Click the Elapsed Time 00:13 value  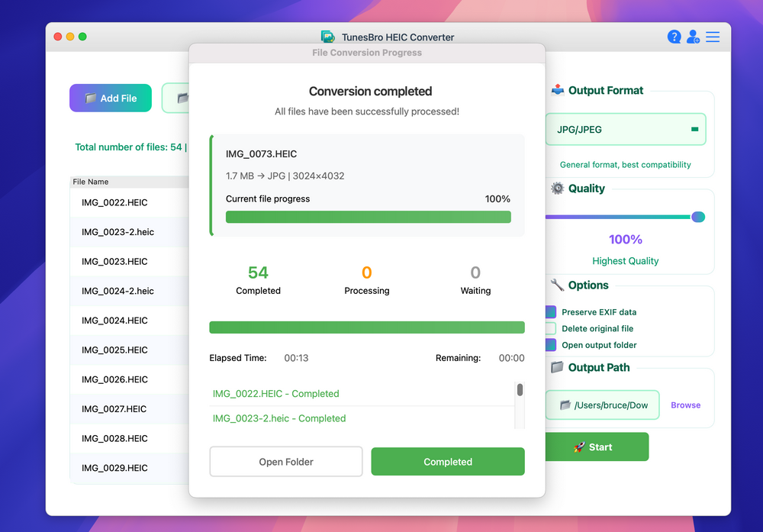click(296, 358)
